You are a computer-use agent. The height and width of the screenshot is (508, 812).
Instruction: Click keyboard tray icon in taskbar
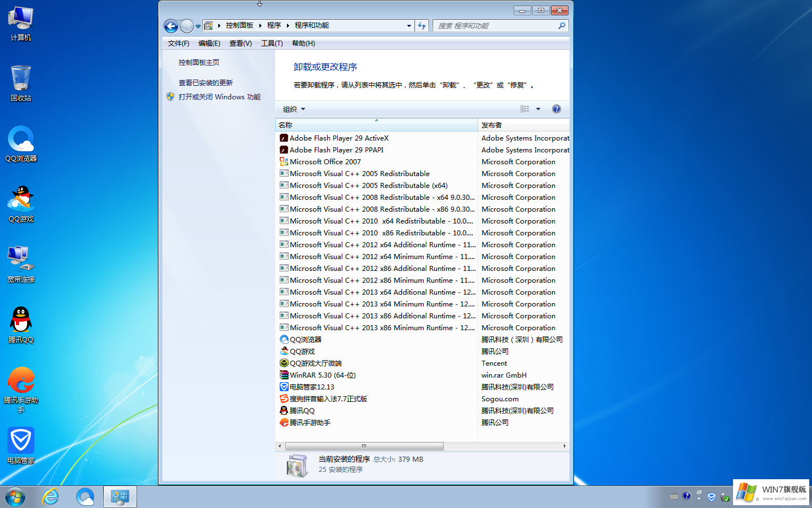[674, 497]
